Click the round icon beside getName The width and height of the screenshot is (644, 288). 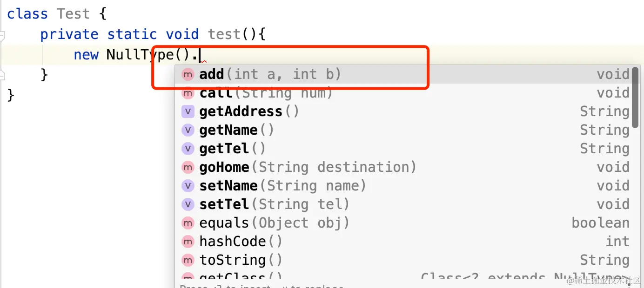point(188,130)
